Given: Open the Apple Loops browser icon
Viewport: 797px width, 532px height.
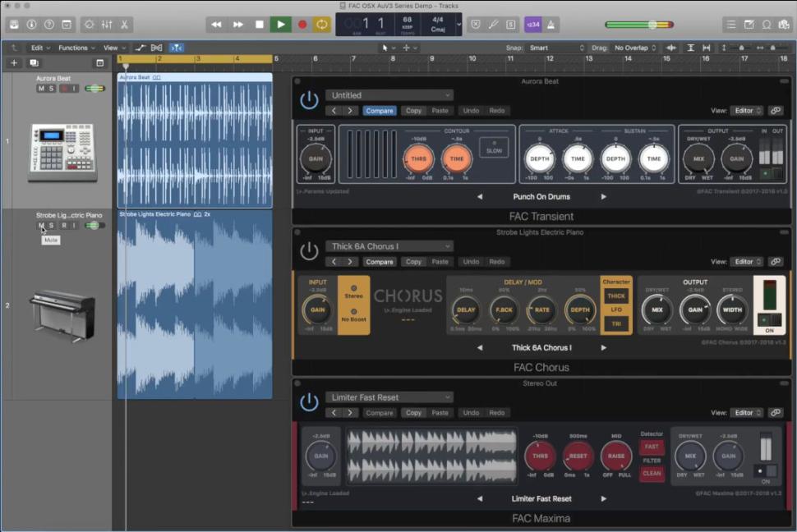Looking at the screenshot, I should point(767,25).
